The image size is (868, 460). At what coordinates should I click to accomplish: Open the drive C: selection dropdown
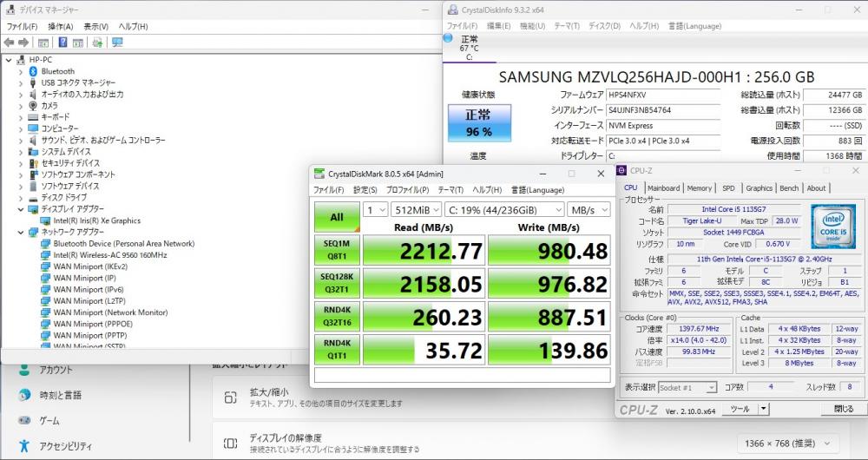504,210
